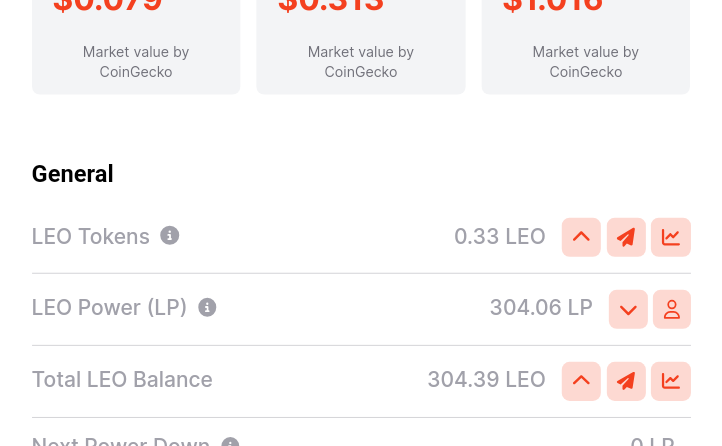Image resolution: width=722 pixels, height=446 pixels.
Task: Open the chart icon in LEO Tokens row
Action: [671, 237]
